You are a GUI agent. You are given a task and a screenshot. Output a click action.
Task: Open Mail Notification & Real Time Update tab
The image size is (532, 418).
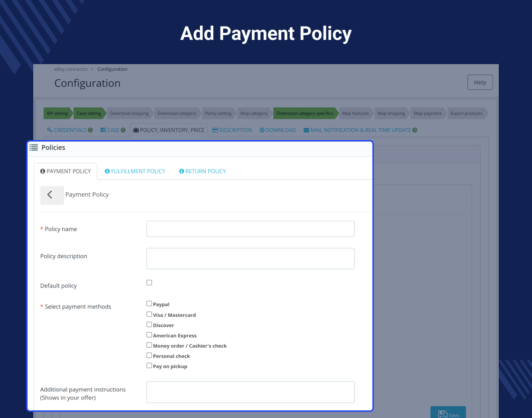point(361,130)
